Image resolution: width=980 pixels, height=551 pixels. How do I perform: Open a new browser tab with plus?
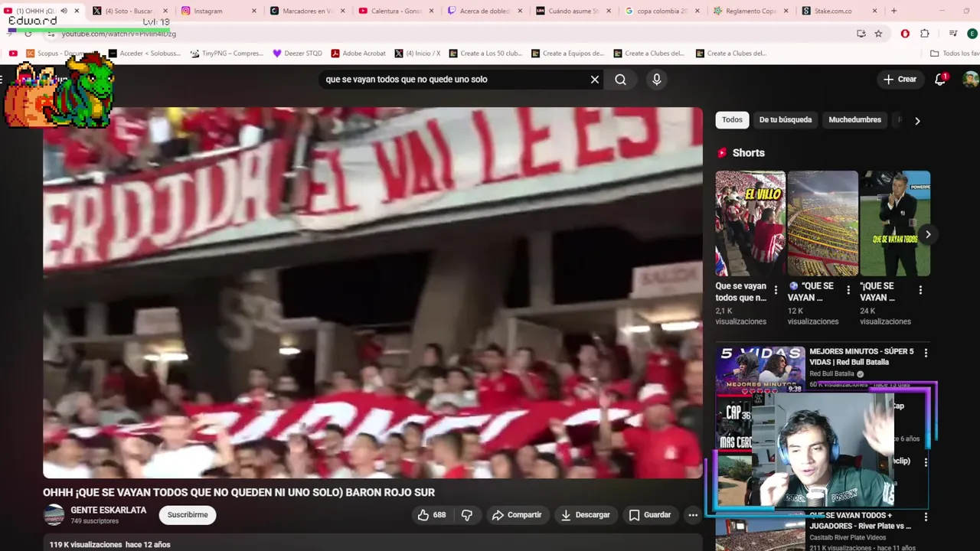click(x=893, y=11)
